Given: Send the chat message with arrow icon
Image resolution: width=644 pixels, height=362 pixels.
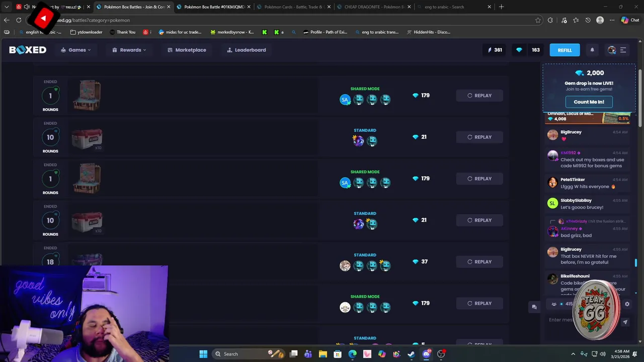Looking at the screenshot, I should coord(625,322).
